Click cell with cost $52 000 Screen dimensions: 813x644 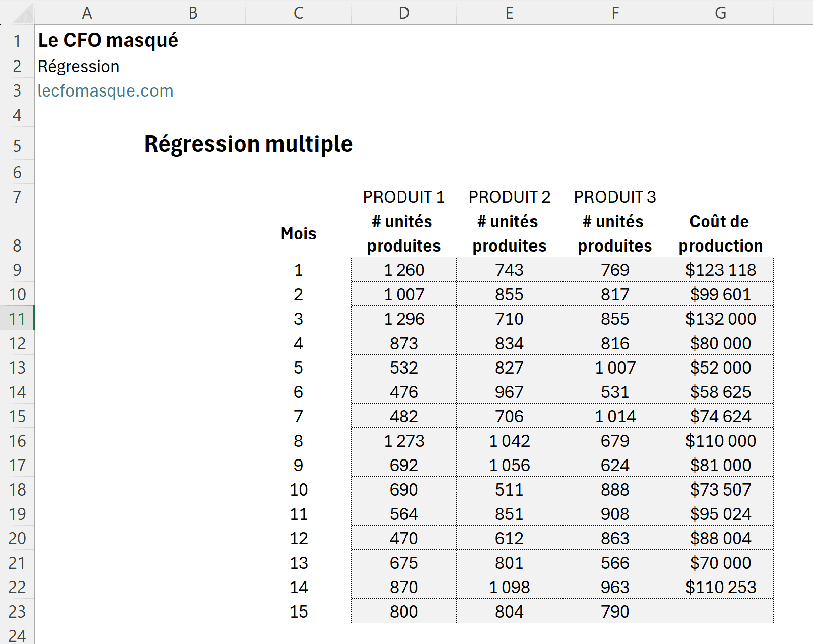[x=720, y=367]
